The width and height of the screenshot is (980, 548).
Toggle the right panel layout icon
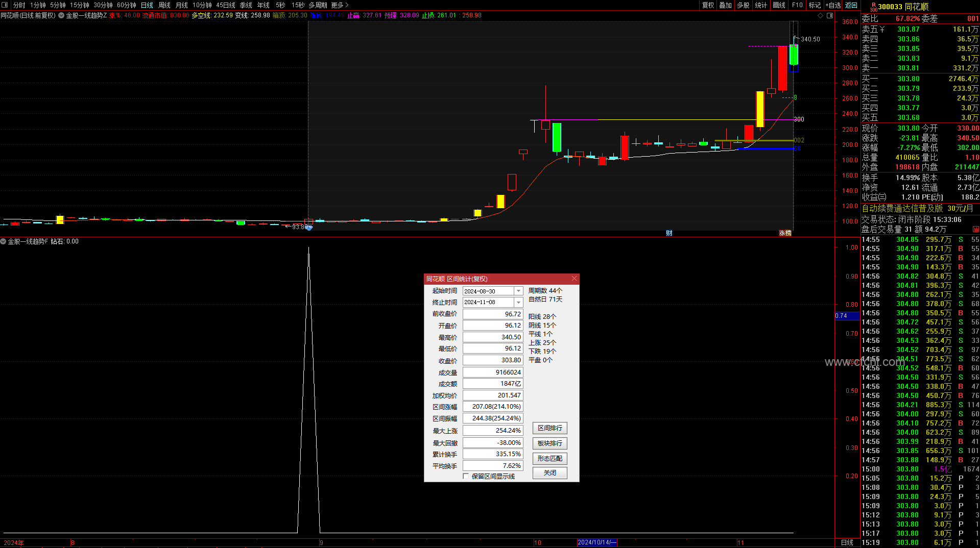(x=830, y=15)
